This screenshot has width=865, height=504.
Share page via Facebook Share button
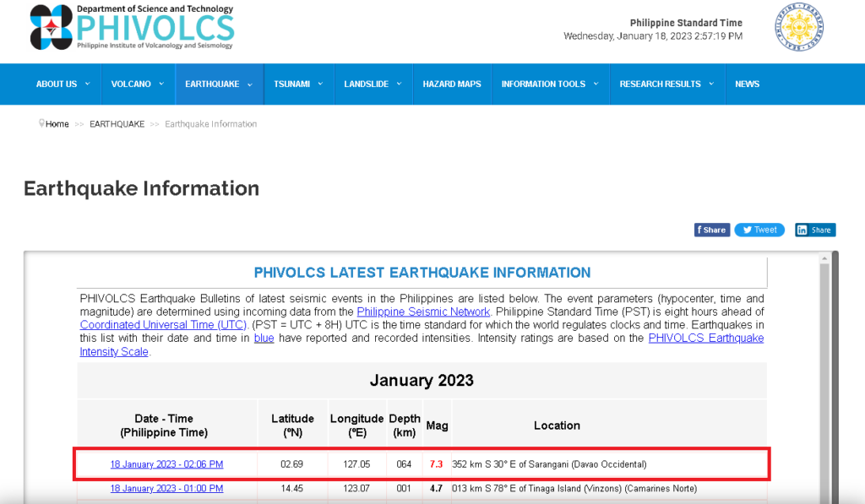(711, 230)
